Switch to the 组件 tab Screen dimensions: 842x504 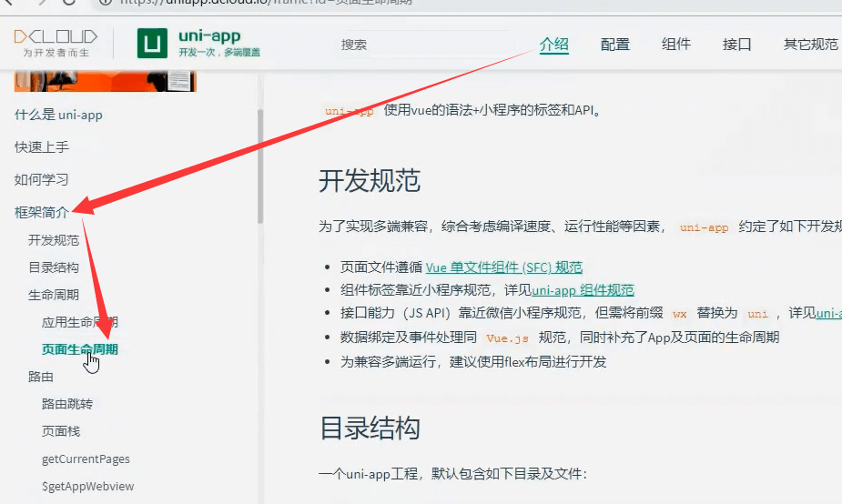676,44
